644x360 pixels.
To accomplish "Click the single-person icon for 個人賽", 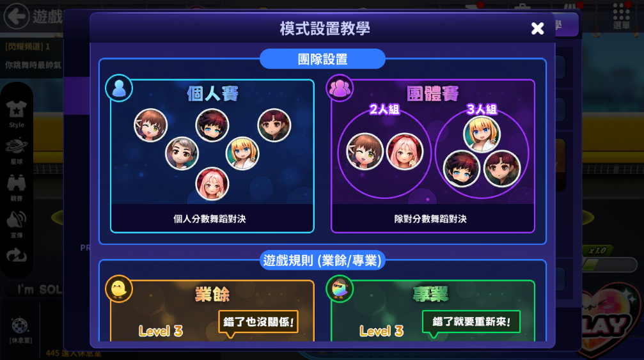I will [x=119, y=88].
